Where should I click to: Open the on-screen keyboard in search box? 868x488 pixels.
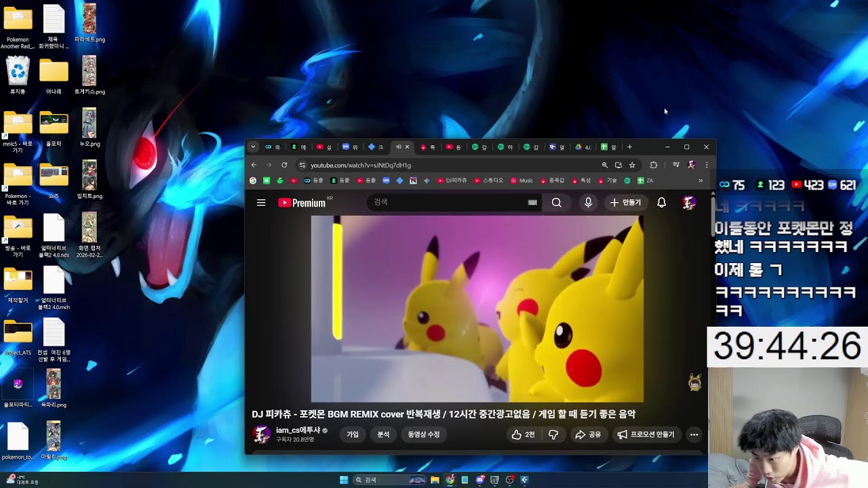coord(532,202)
